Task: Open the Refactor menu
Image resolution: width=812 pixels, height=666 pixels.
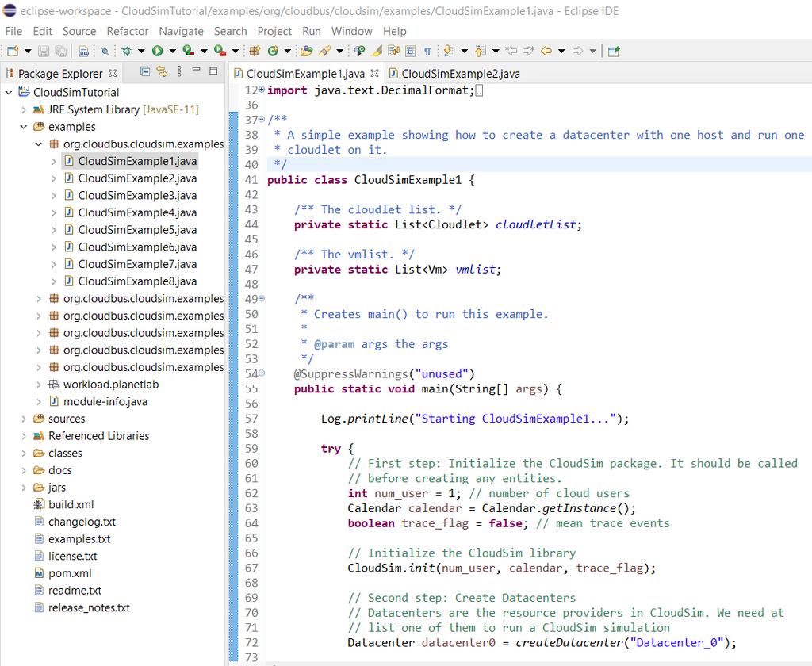Action: (128, 31)
